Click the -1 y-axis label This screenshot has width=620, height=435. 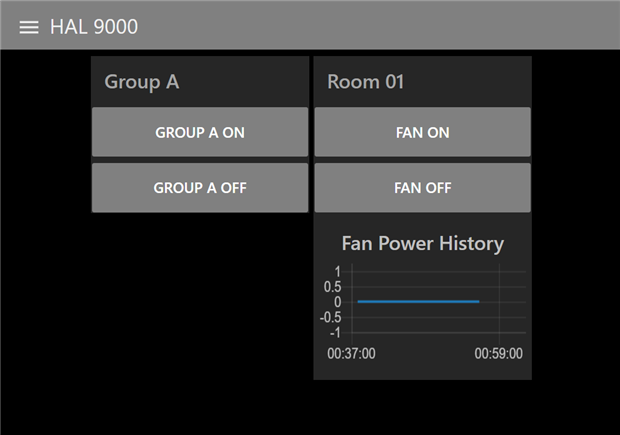tap(335, 332)
